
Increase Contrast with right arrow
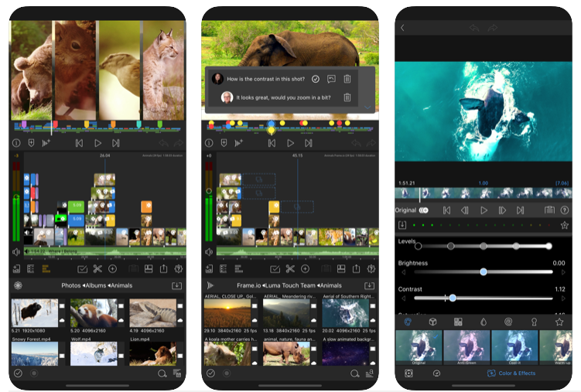(x=563, y=298)
